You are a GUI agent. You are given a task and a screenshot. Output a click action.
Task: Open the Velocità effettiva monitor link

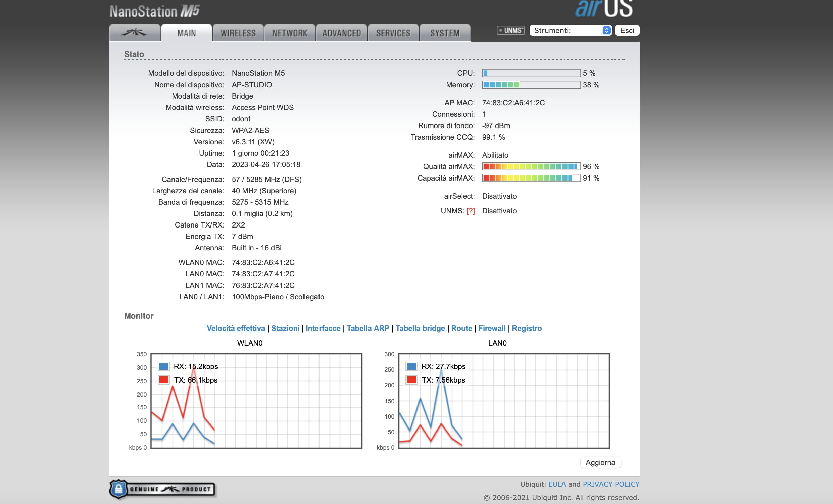[x=236, y=328]
